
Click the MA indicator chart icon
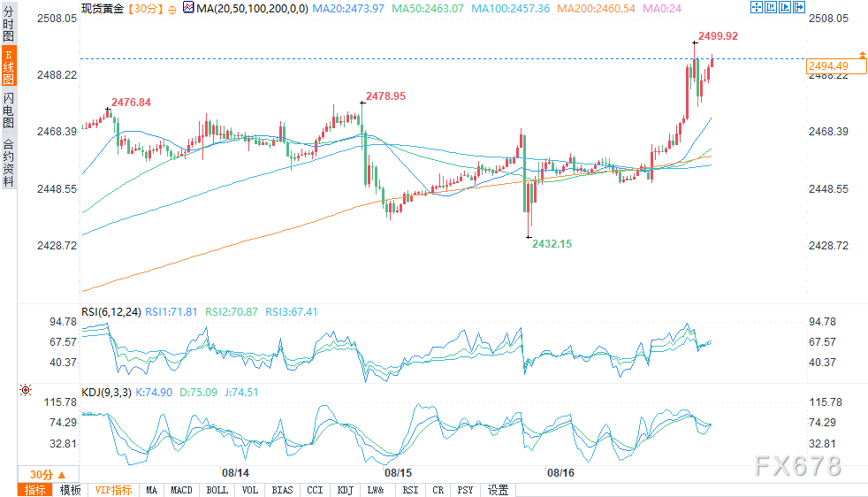[188, 8]
